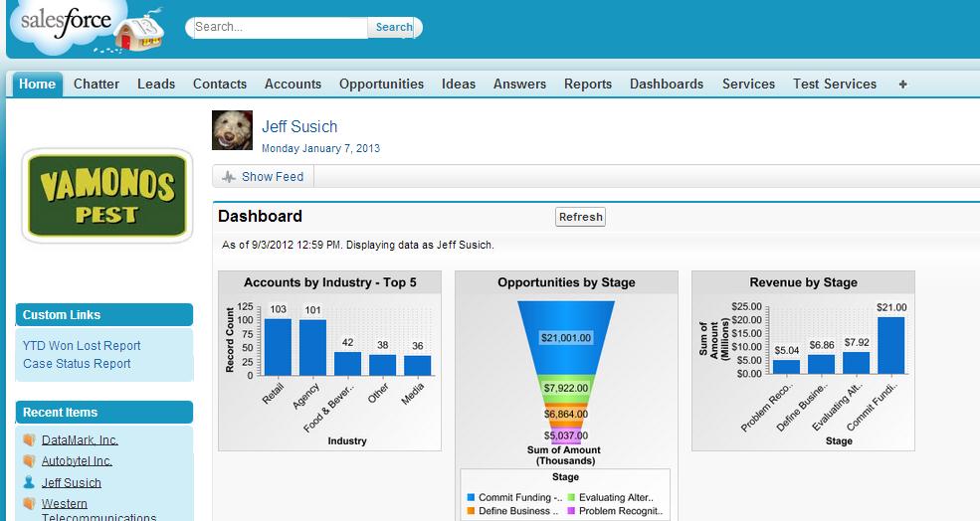Open Jeff Susich profile photo
Screen dimensions: 980x521
click(232, 130)
